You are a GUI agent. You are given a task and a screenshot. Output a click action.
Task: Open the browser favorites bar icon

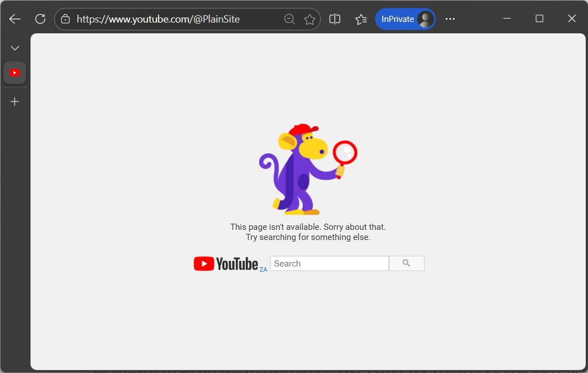[x=361, y=19]
